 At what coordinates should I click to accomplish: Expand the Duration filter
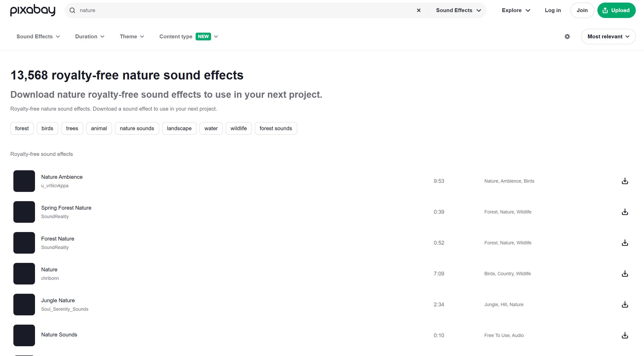(x=90, y=37)
